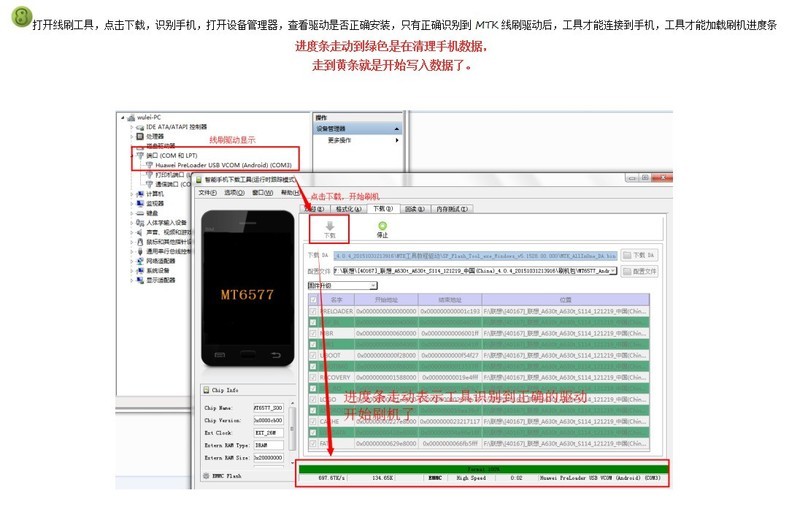
Task: Click the Chip Name value field
Action: (x=268, y=408)
